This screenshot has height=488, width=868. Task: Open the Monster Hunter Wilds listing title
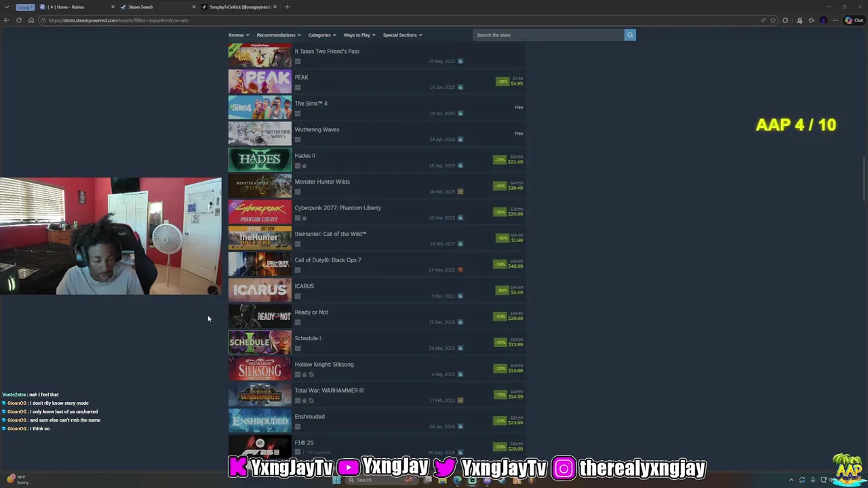tap(322, 182)
